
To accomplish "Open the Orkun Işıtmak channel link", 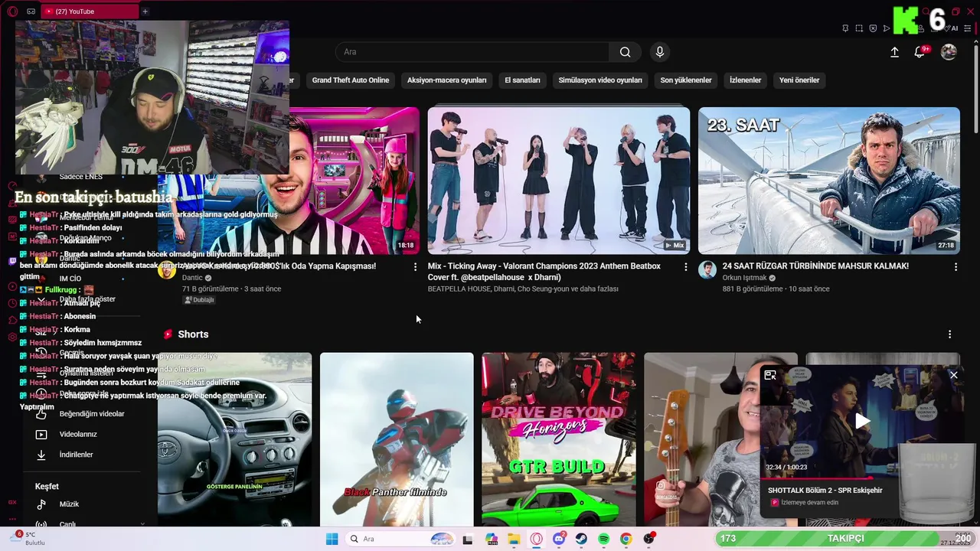I will click(744, 278).
